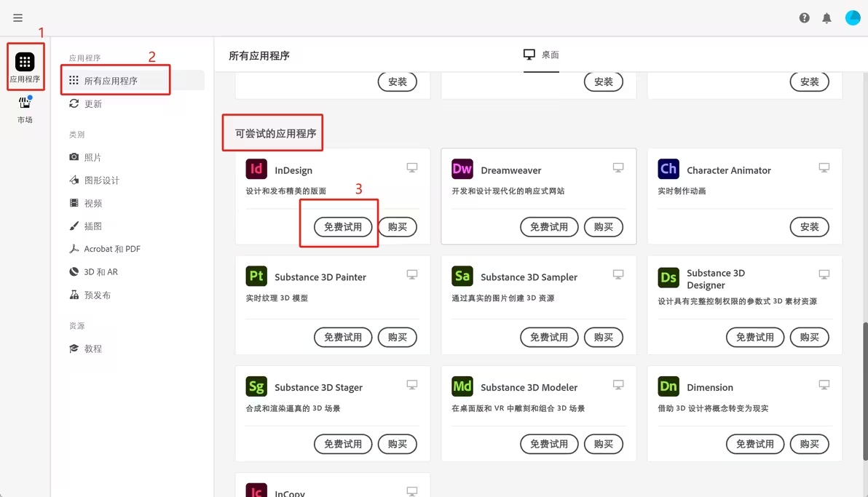The height and width of the screenshot is (497, 868).
Task: Click 免费试用 for InDesign
Action: 343,226
